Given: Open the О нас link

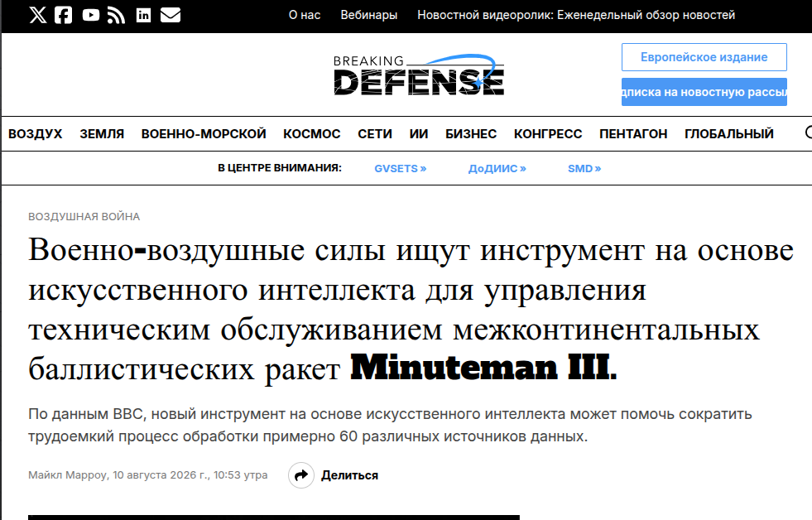Looking at the screenshot, I should click(x=305, y=15).
